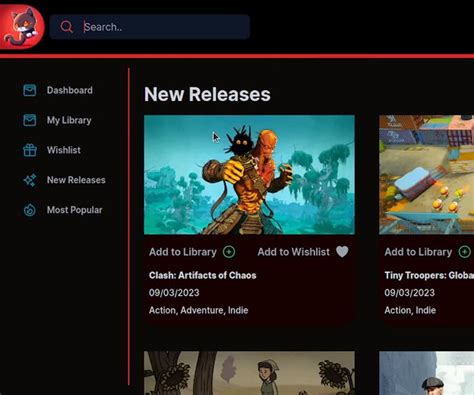Click the New Releases sparkle icon
The width and height of the screenshot is (474, 395).
click(x=30, y=180)
